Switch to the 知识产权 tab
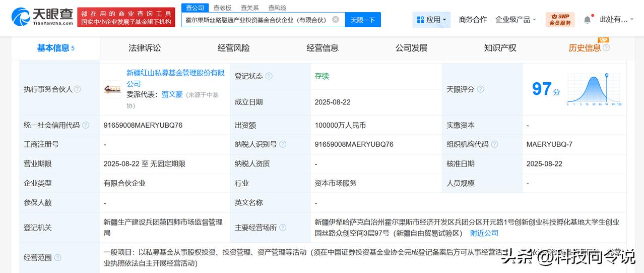Screen dimensions: 644x273 [x=500, y=48]
